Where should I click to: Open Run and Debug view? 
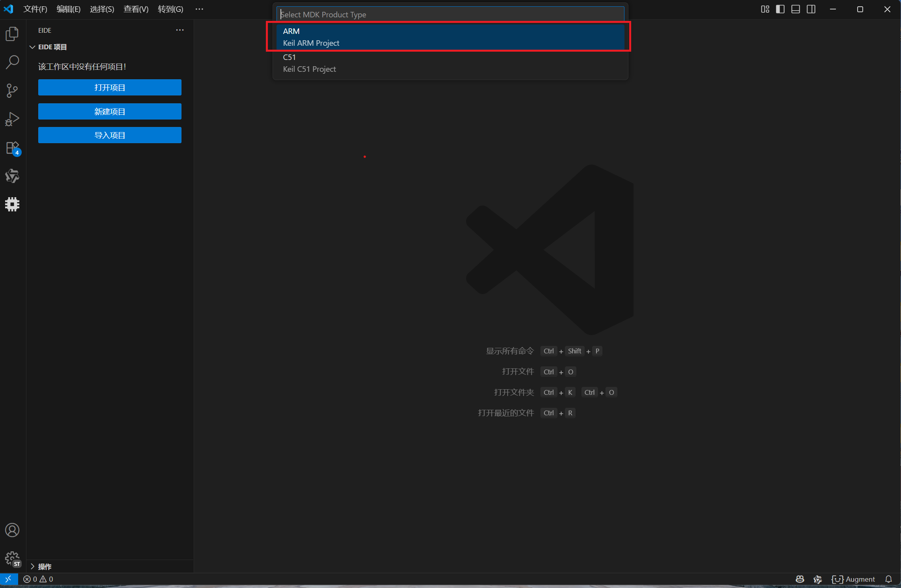click(12, 119)
